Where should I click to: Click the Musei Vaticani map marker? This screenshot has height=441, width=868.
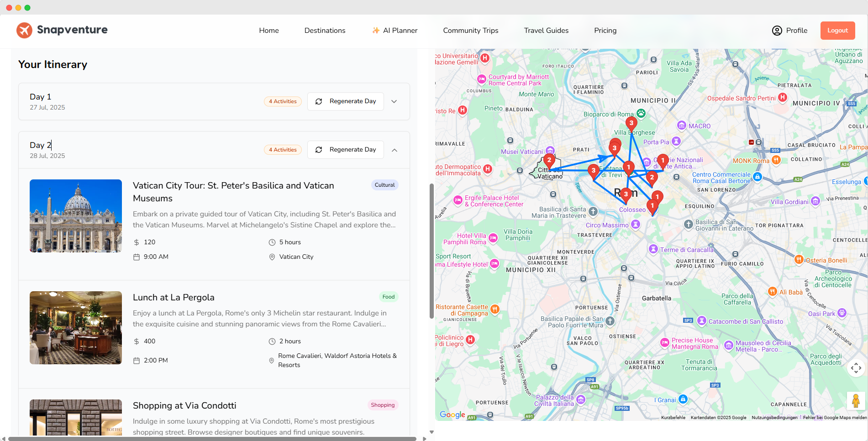coord(550,151)
